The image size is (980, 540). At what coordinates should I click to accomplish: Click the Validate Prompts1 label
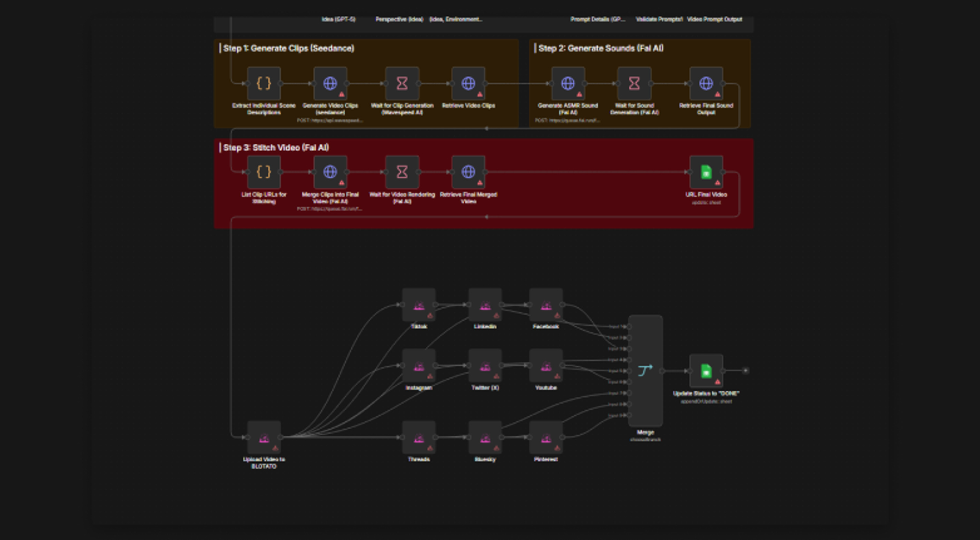pyautogui.click(x=659, y=19)
